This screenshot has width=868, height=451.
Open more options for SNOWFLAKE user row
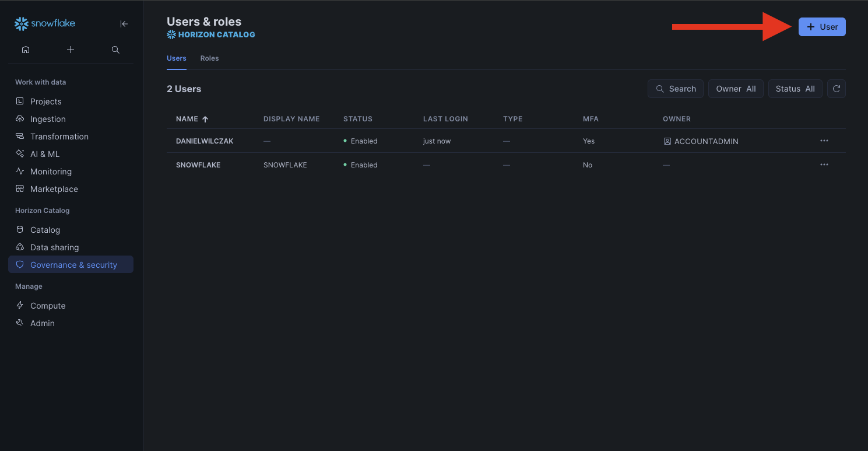point(824,165)
